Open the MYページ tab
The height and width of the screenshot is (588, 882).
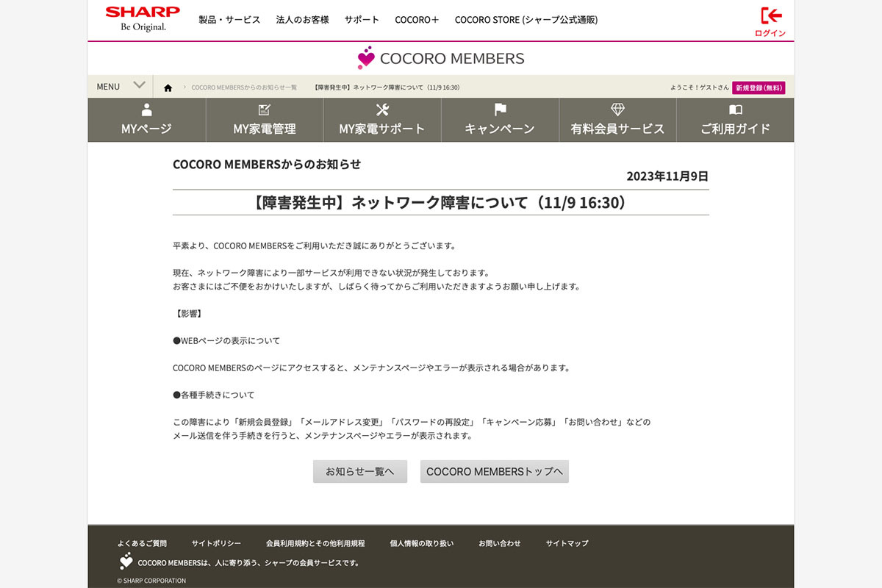point(147,120)
